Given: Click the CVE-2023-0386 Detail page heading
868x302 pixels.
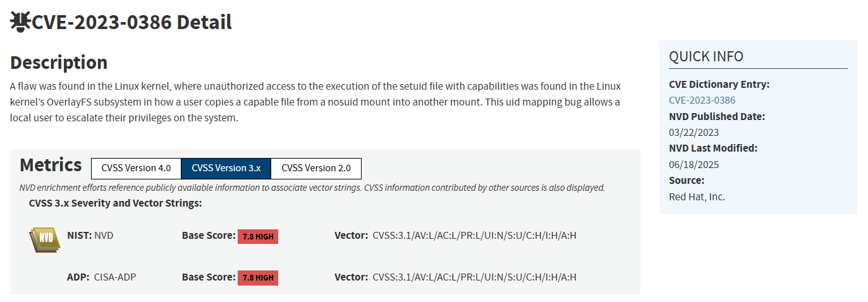Looking at the screenshot, I should [131, 22].
